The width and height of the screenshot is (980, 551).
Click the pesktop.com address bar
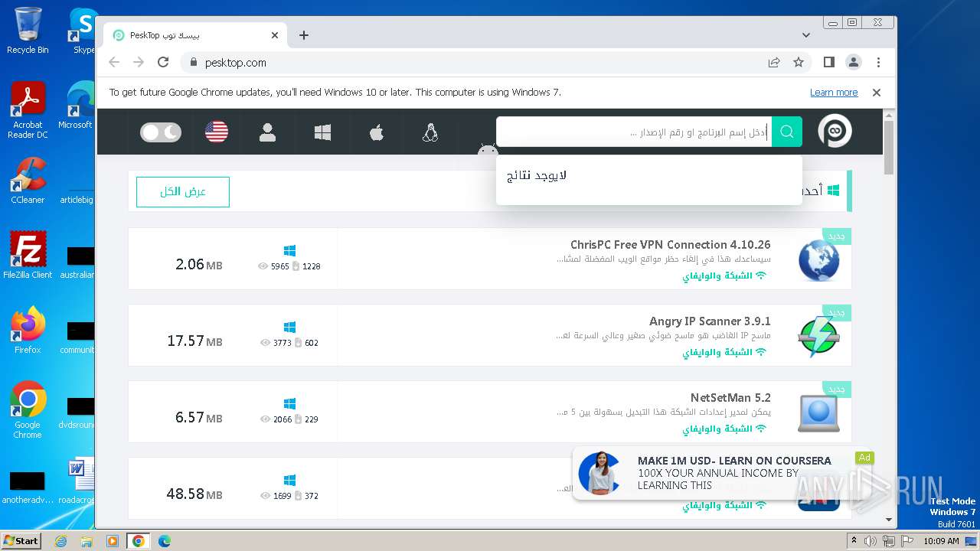coord(475,63)
